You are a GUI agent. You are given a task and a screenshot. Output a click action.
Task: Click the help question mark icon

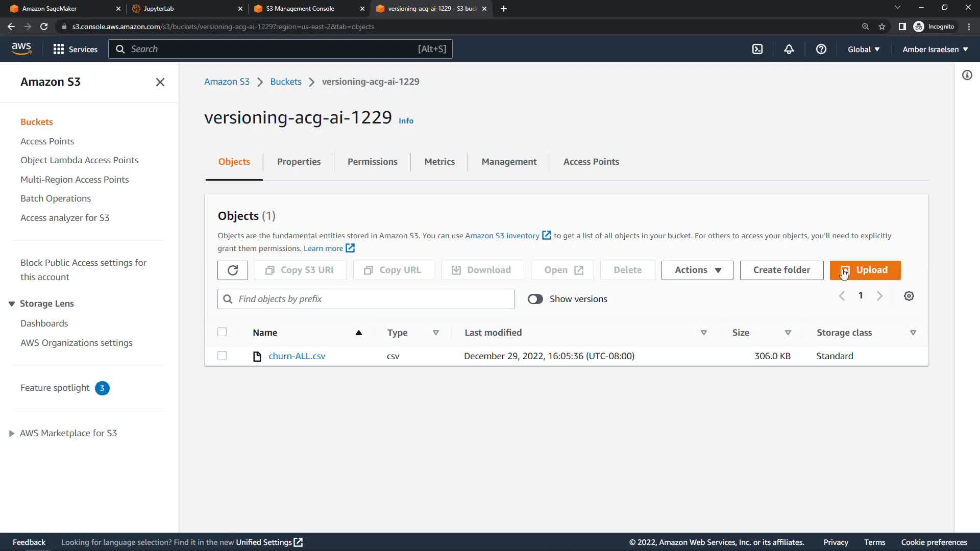point(821,49)
